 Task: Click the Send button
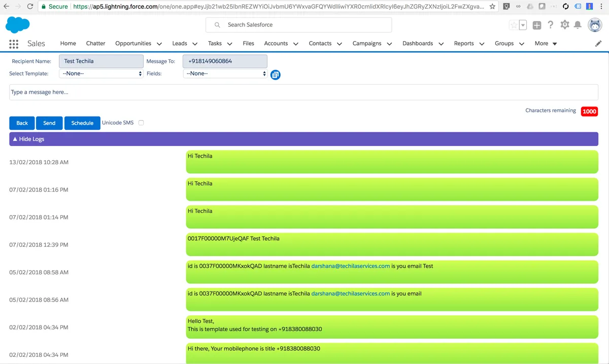[x=49, y=123]
